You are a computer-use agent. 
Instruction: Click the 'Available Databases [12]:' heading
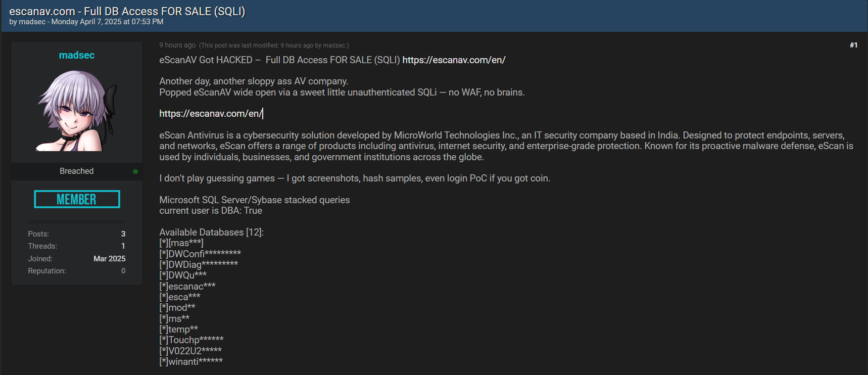[x=211, y=232]
